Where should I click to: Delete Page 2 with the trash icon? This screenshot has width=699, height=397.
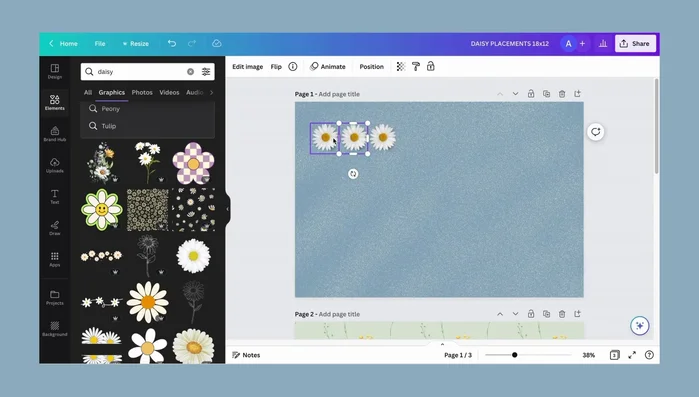point(562,314)
